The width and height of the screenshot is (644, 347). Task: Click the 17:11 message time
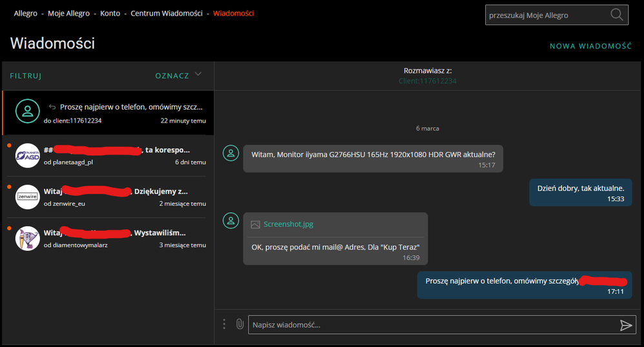point(616,292)
